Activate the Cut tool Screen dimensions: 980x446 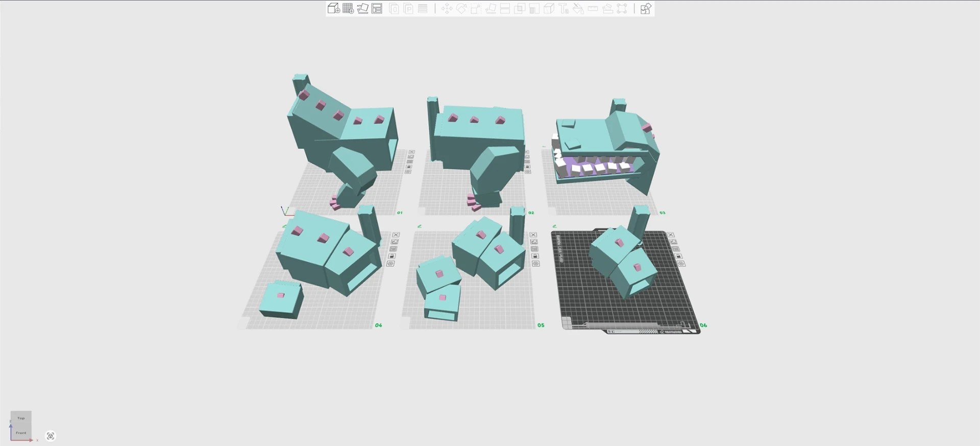[505, 8]
